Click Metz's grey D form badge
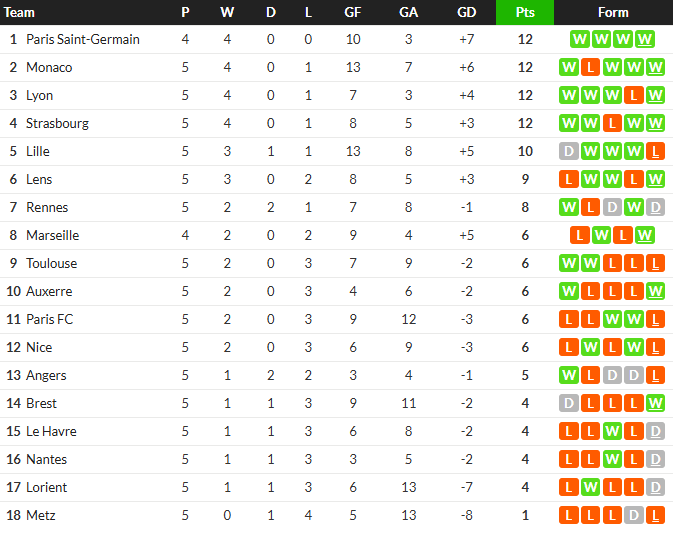Screen dimensions: 675x539 pyautogui.click(x=634, y=515)
